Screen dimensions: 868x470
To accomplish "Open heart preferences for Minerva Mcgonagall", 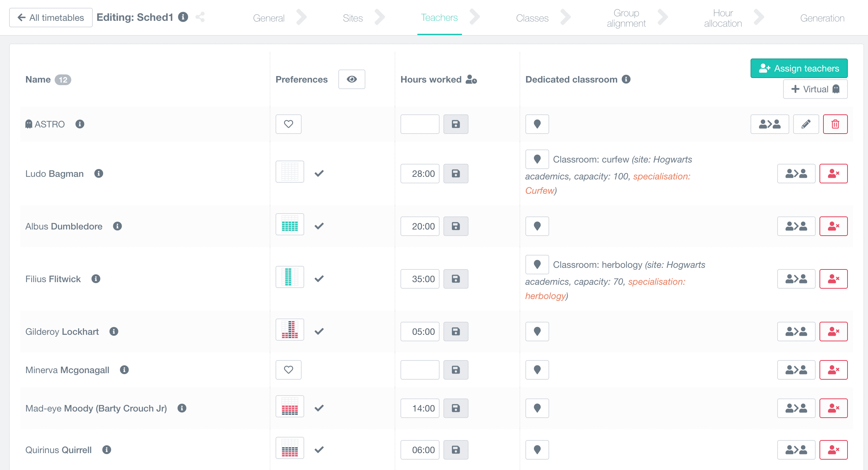I will click(289, 370).
